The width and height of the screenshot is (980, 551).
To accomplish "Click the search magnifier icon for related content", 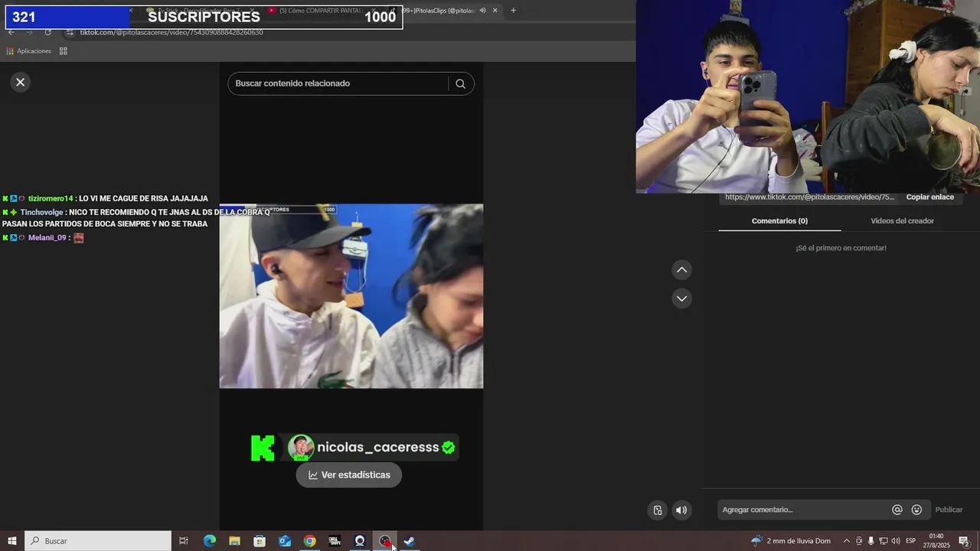I will (460, 84).
